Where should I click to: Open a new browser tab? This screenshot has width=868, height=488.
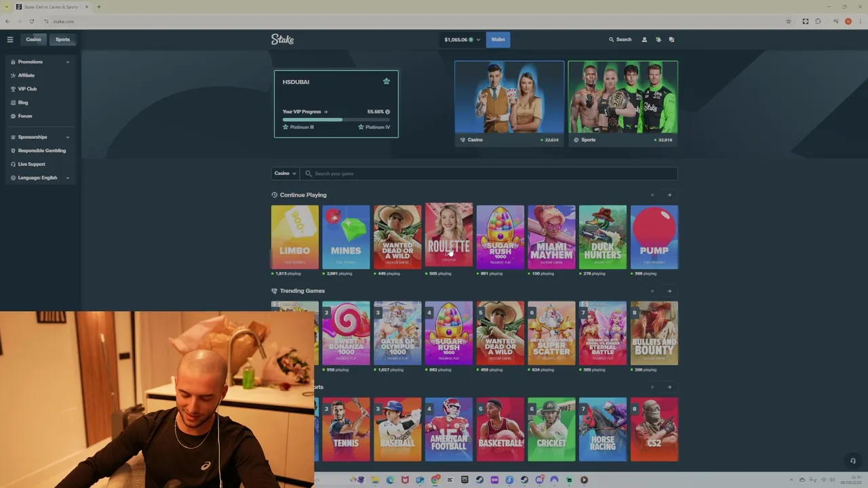(99, 7)
